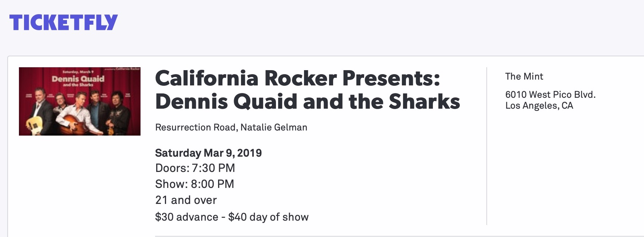Click the Los Angeles, CA location text
This screenshot has height=237, width=644.
[539, 106]
